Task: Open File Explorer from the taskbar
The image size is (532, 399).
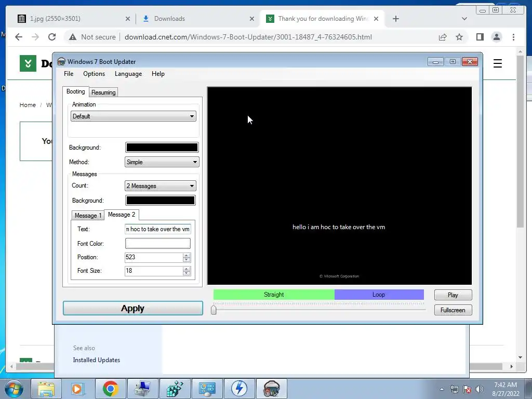Action: (46, 389)
